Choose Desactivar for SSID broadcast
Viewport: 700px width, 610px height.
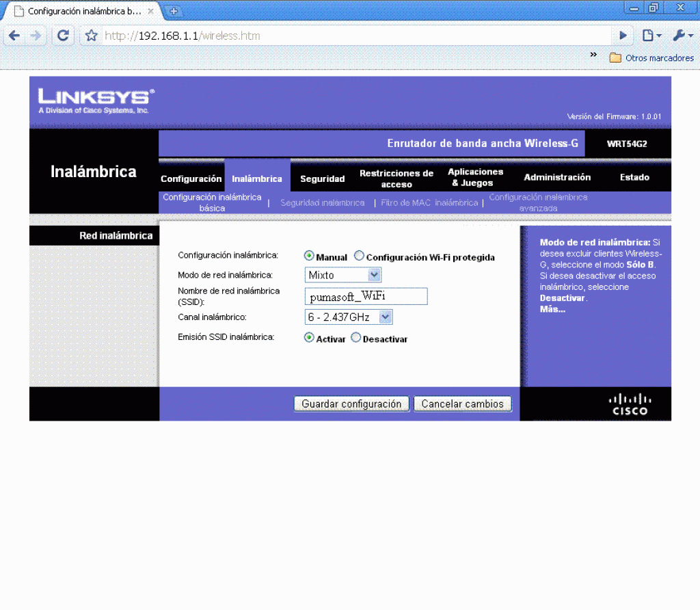click(x=355, y=338)
